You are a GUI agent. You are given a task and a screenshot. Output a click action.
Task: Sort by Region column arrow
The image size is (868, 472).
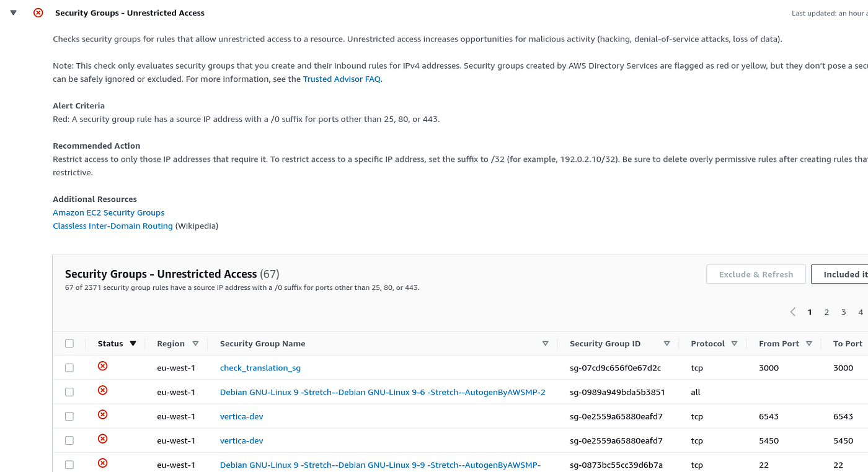pyautogui.click(x=195, y=344)
